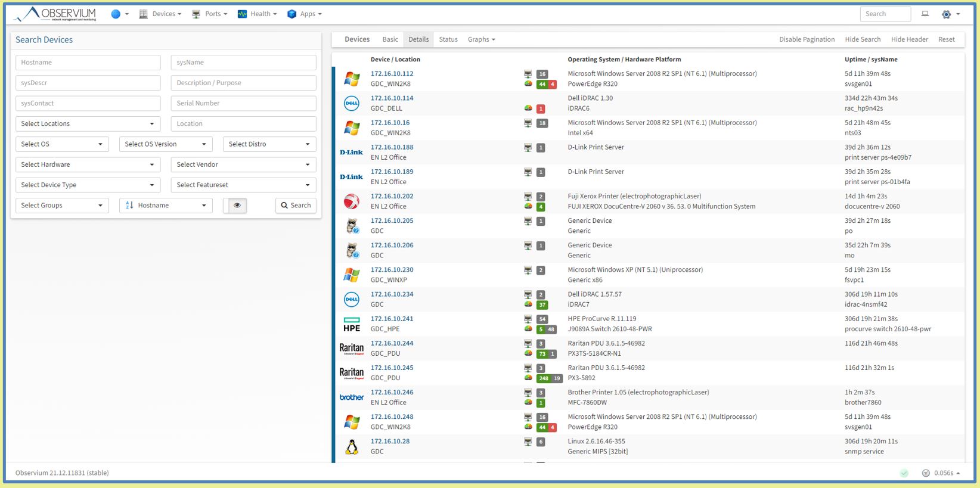Open the Health menu
This screenshot has width=980, height=488.
pos(257,14)
